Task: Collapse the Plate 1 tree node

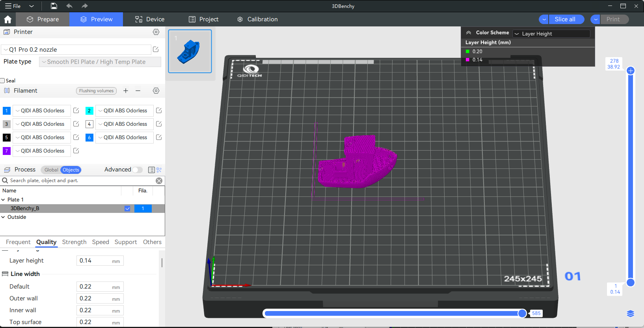Action: (3, 200)
